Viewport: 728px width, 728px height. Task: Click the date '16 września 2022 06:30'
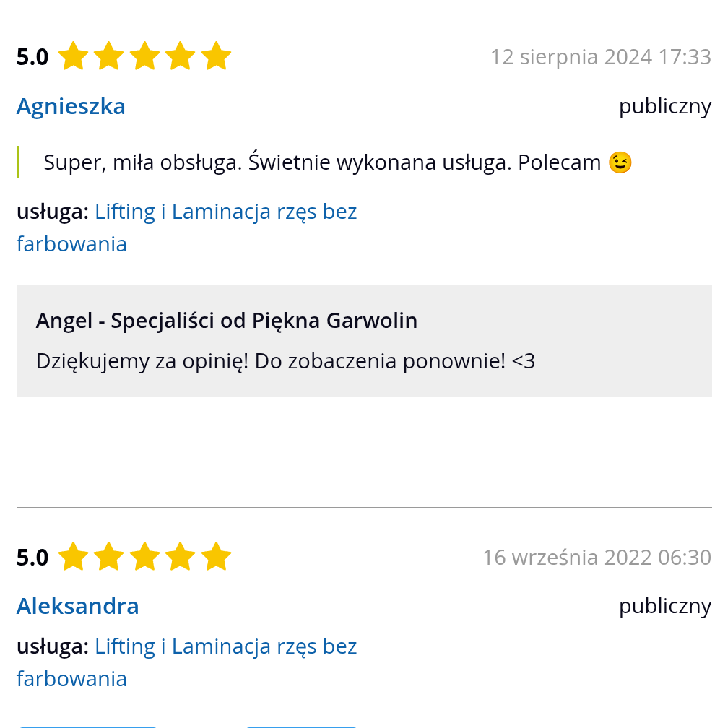[x=597, y=557]
